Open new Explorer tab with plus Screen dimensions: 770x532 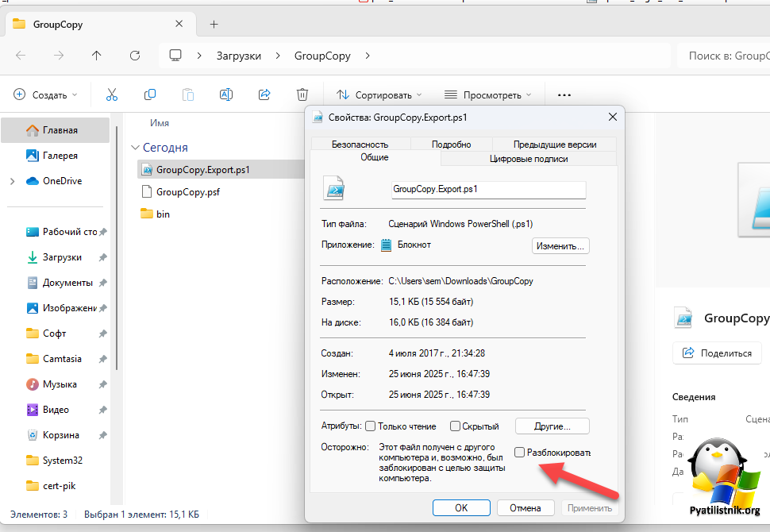pos(214,24)
